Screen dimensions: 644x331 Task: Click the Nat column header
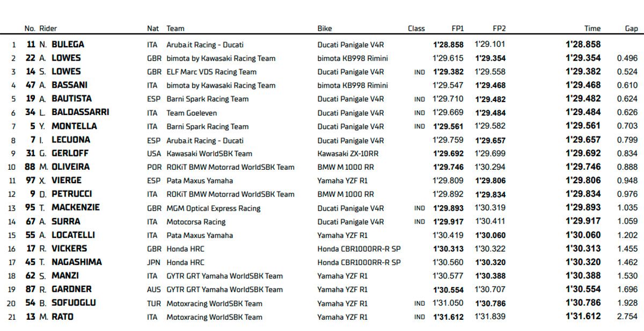[x=153, y=28]
